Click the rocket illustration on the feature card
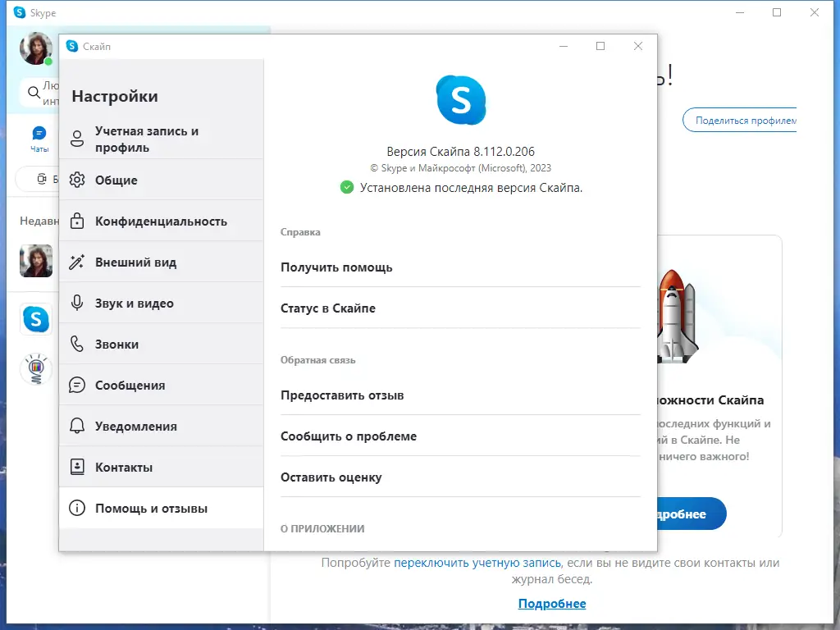Screen dimensions: 840x630 pyautogui.click(x=677, y=316)
